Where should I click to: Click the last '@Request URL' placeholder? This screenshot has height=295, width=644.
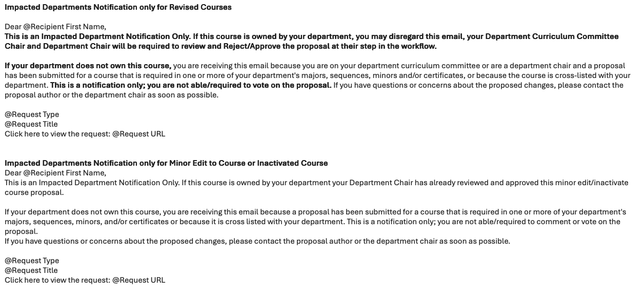pyautogui.click(x=138, y=280)
